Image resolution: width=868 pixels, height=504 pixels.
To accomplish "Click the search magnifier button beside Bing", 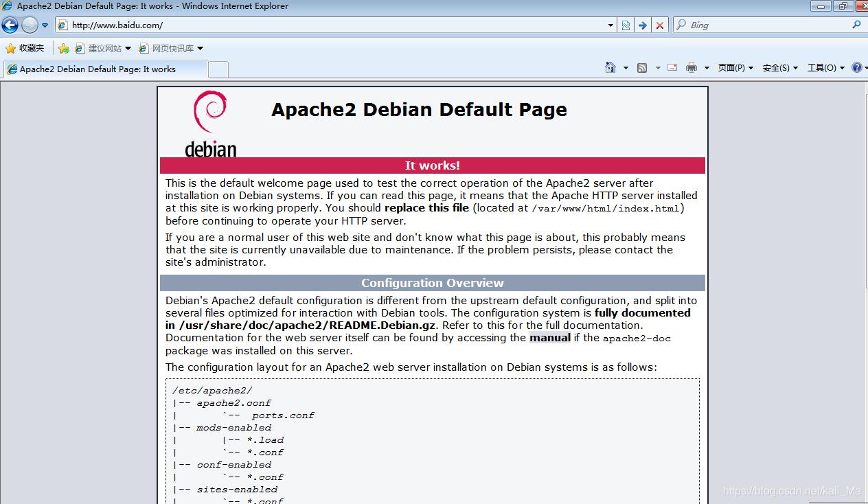I will tap(856, 25).
